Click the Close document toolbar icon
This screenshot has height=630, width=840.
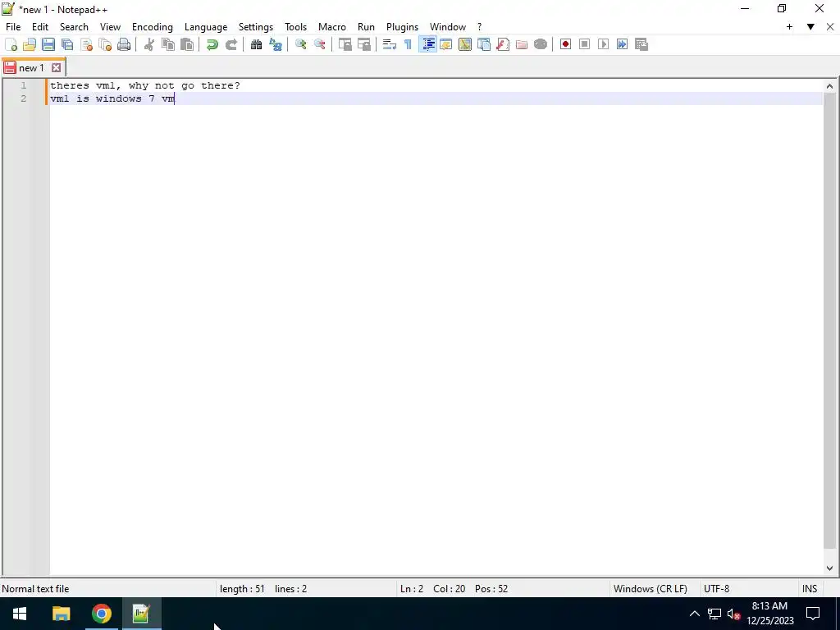click(86, 44)
